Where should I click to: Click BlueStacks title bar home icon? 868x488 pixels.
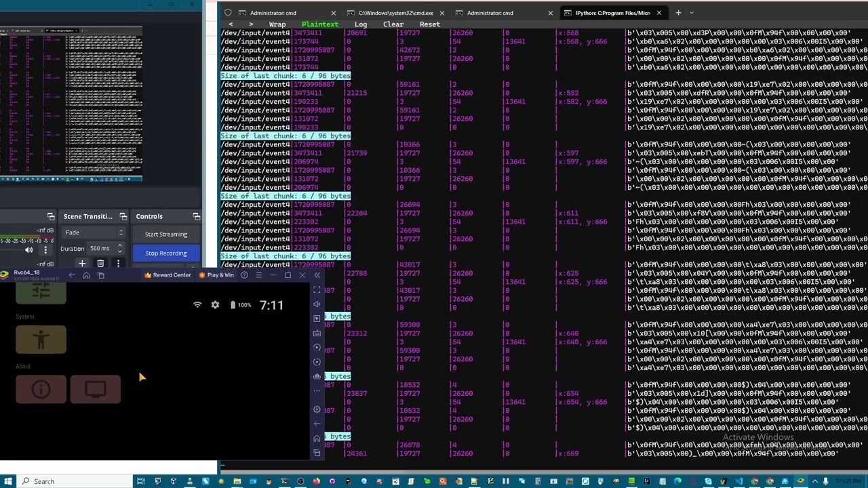pos(86,275)
